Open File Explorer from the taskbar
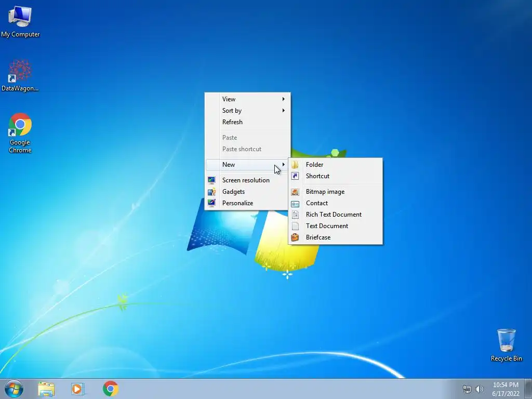This screenshot has height=399, width=532. [x=46, y=389]
